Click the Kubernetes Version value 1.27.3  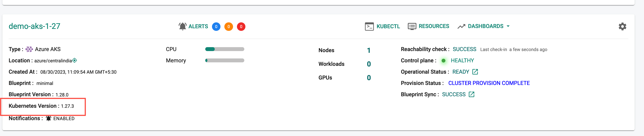pos(67,106)
